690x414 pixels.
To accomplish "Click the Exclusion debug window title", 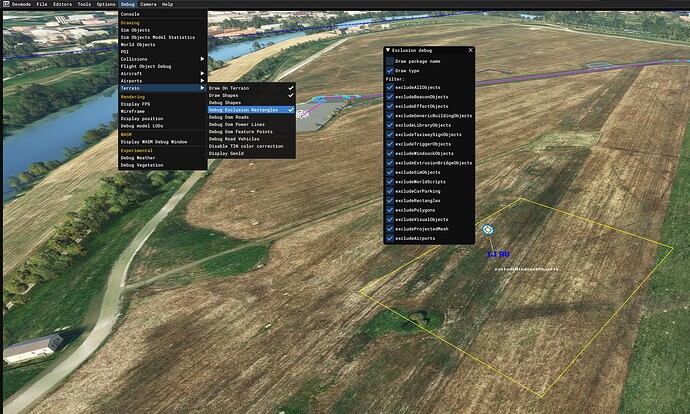I will pos(412,50).
